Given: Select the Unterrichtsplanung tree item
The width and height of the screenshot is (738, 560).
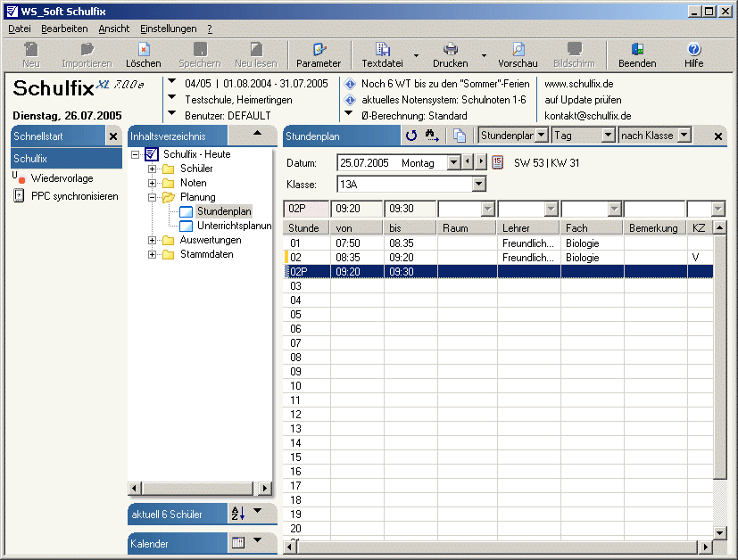Looking at the screenshot, I should (x=234, y=226).
